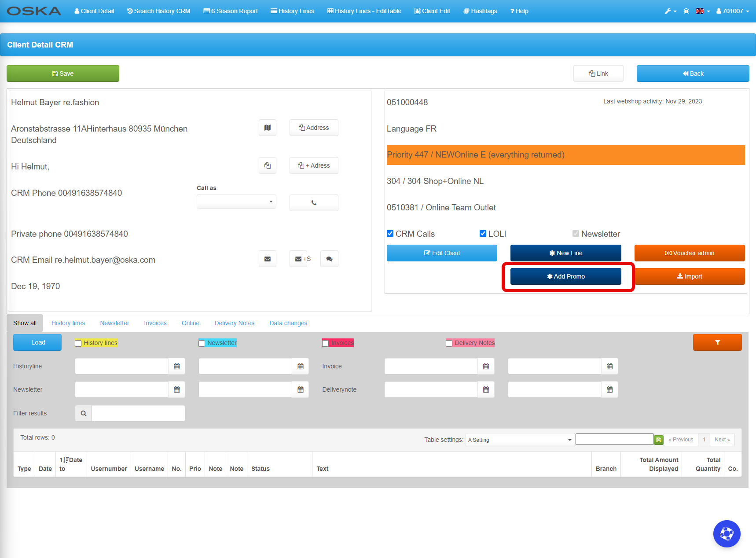
Task: Focus the Filter results text field
Action: tap(138, 413)
